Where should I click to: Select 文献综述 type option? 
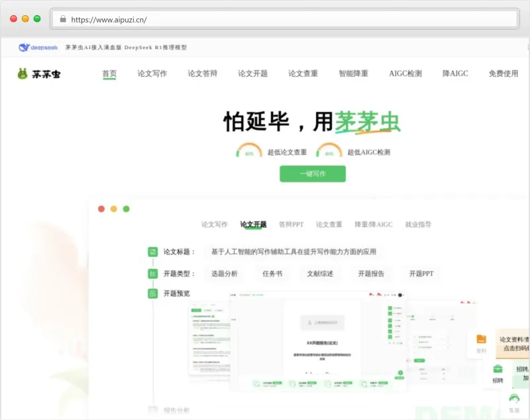tap(320, 274)
